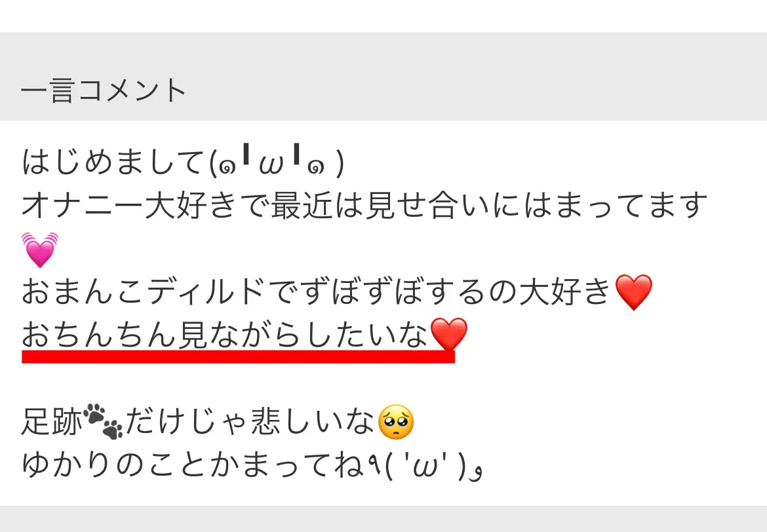The width and height of the screenshot is (767, 532).
Task: Select the 一言コメント section header
Action: tap(103, 91)
